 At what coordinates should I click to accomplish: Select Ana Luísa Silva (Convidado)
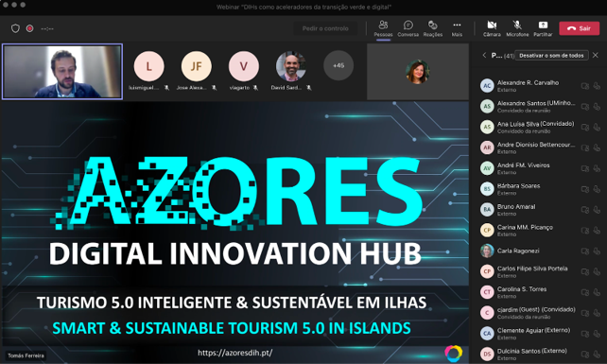coord(539,127)
